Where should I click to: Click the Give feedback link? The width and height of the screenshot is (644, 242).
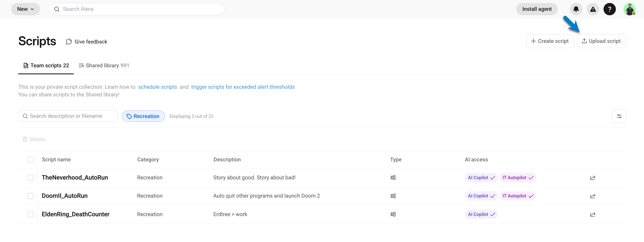pyautogui.click(x=86, y=42)
